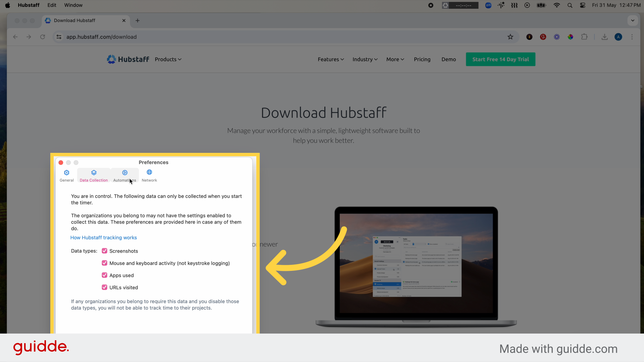Screen dimensions: 644x362
Task: Uncheck the Screenshots data type
Action: tap(104, 251)
